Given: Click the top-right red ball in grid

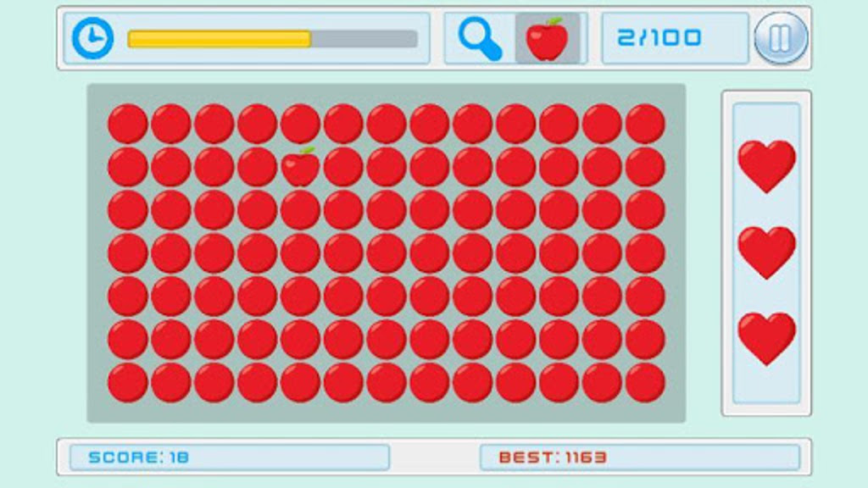Looking at the screenshot, I should pos(645,124).
